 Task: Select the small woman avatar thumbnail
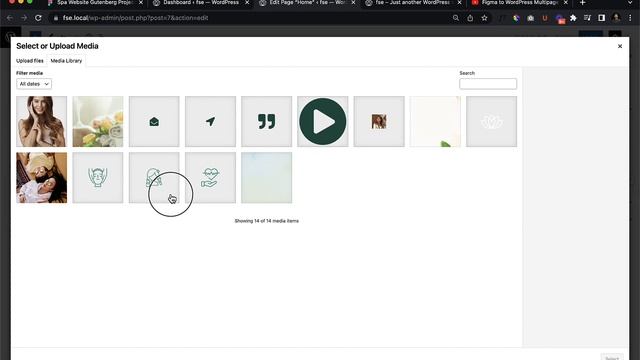(379, 121)
